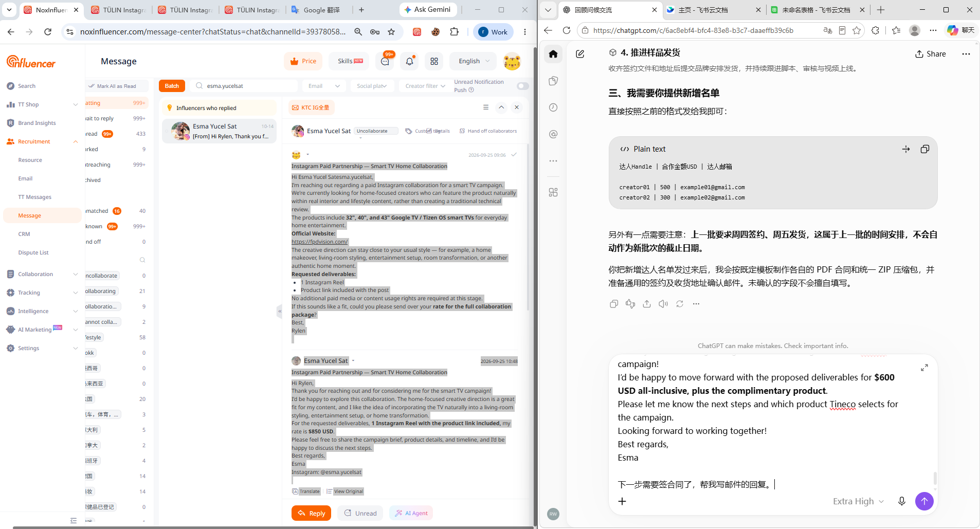Click the esma.yucelsat search field

[244, 86]
